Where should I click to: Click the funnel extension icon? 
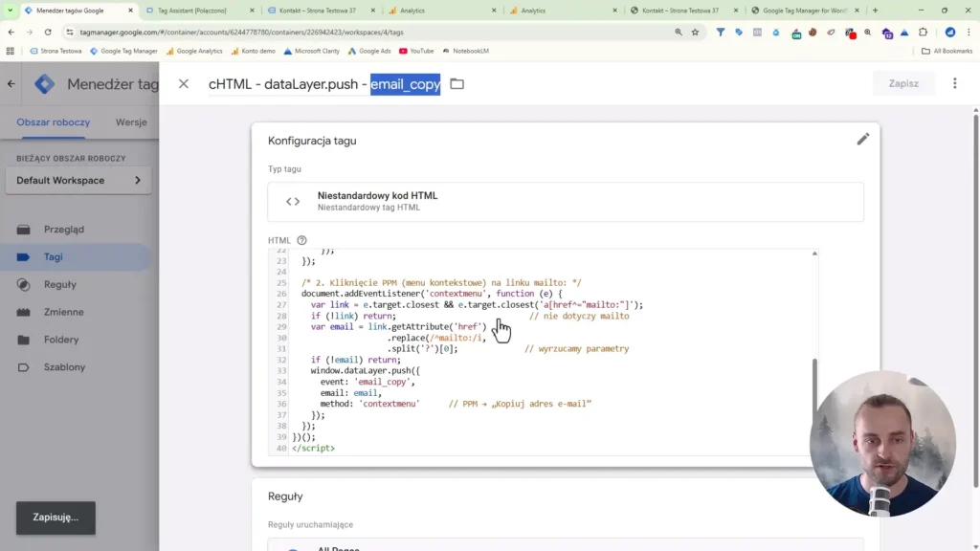[x=720, y=32]
